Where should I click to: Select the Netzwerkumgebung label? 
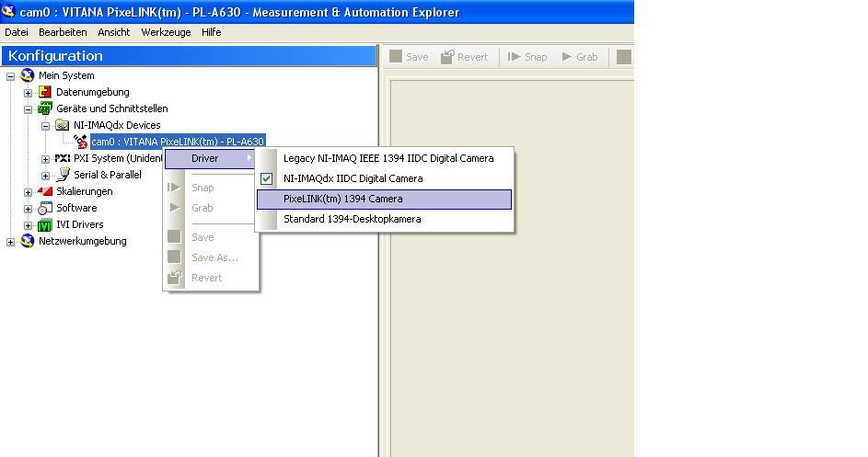[x=83, y=241]
